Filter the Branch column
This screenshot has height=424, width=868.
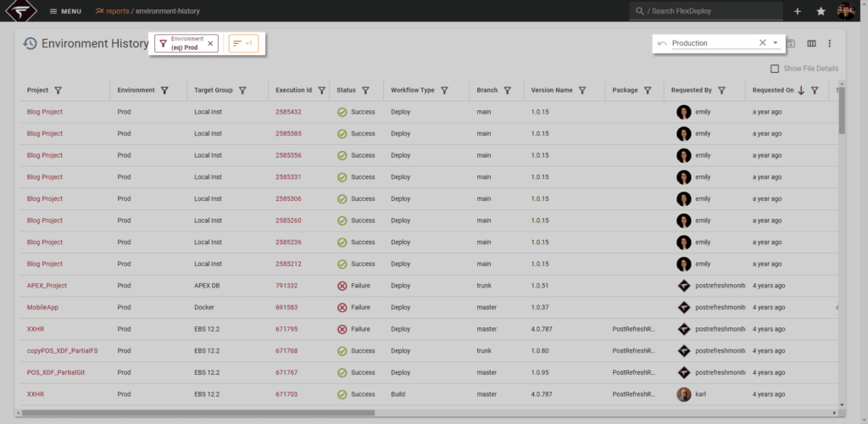(x=507, y=90)
